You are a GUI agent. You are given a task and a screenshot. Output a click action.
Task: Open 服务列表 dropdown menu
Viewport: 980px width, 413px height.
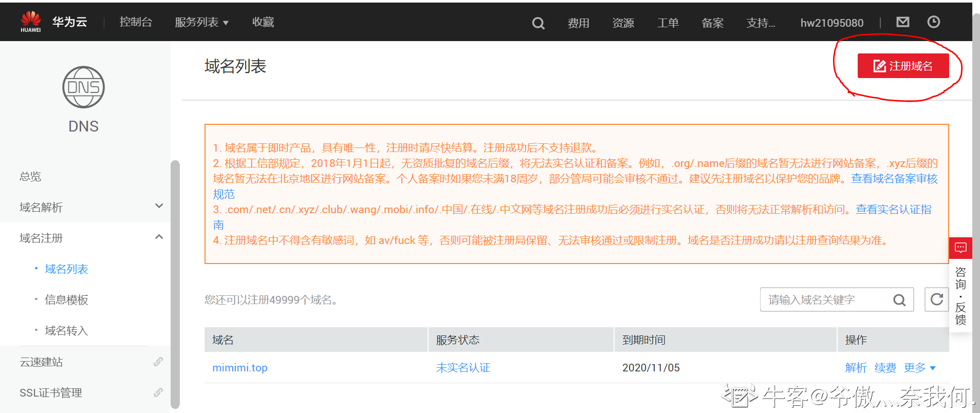pyautogui.click(x=201, y=22)
